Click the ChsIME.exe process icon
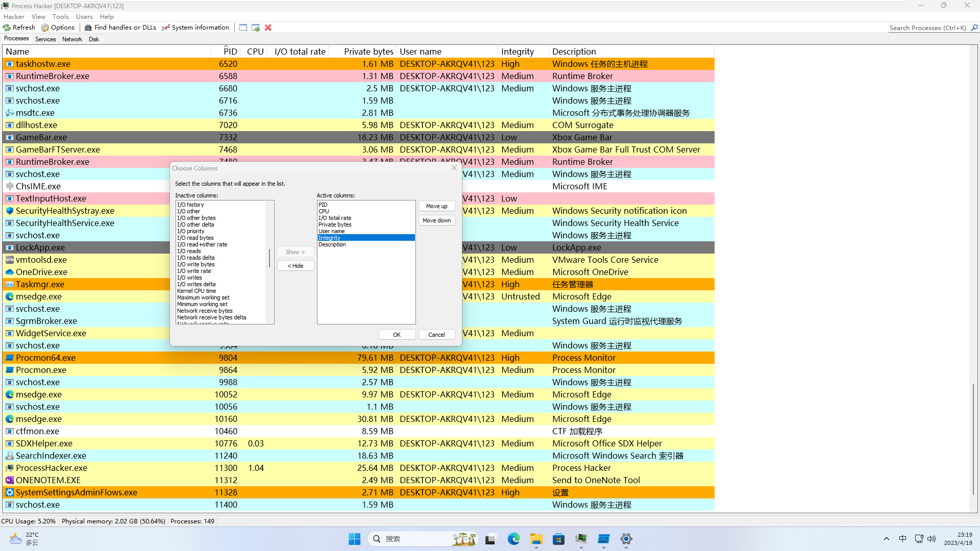This screenshot has width=980, height=551. pos(9,186)
